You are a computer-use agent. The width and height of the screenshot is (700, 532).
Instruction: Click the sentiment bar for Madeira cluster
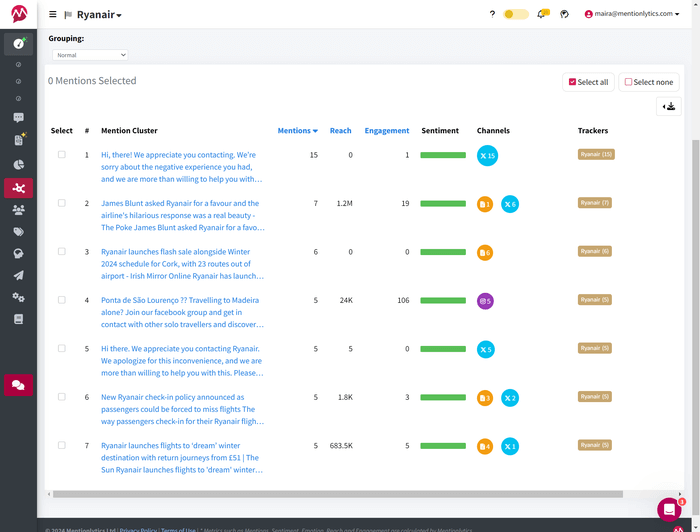click(443, 300)
